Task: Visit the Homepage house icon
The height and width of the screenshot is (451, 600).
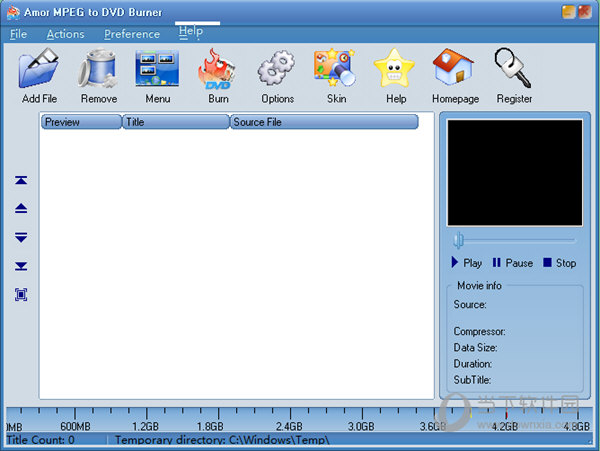Action: pos(453,67)
